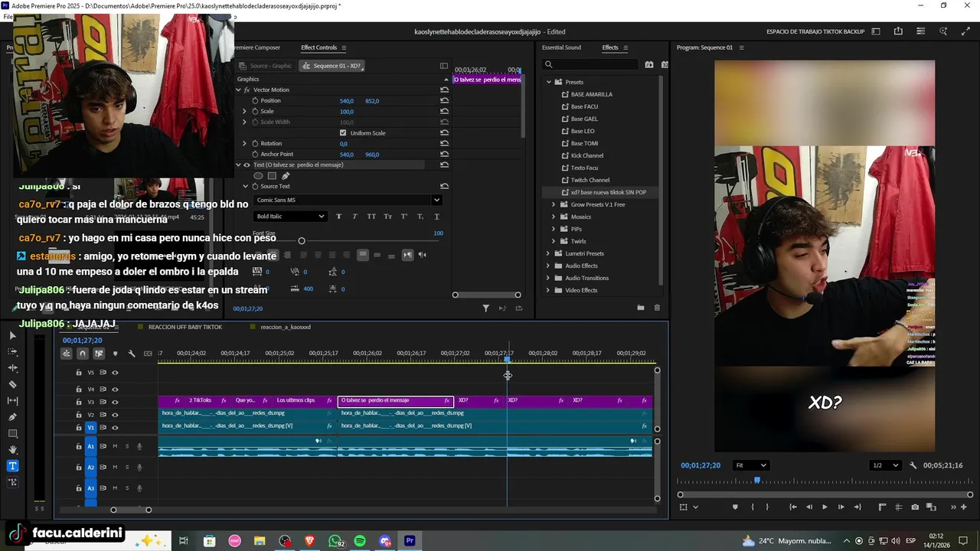Reset Anchor Point parameter
The width and height of the screenshot is (980, 551).
tap(444, 154)
